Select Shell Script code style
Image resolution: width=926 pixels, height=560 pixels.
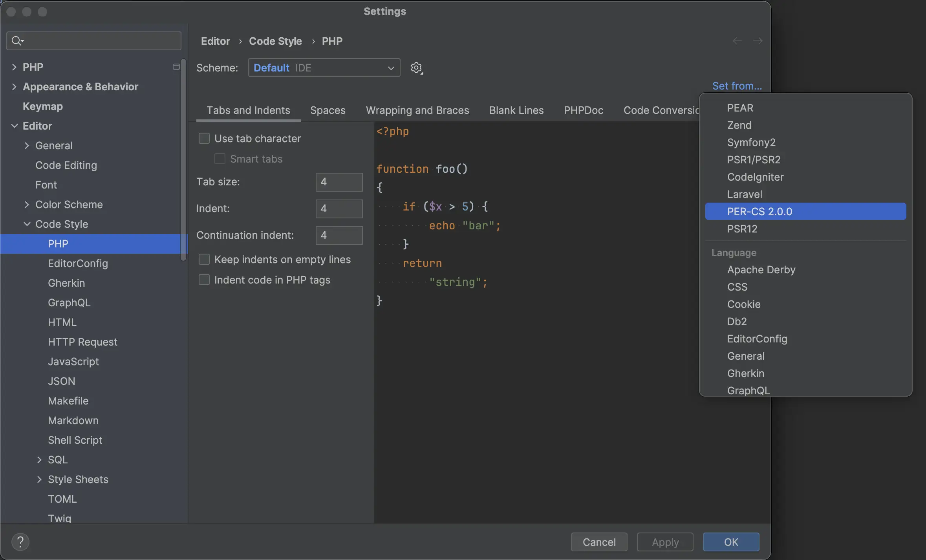(x=75, y=440)
